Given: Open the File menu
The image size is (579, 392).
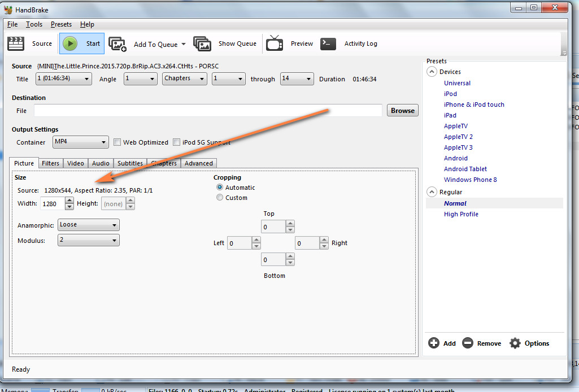Looking at the screenshot, I should (12, 24).
